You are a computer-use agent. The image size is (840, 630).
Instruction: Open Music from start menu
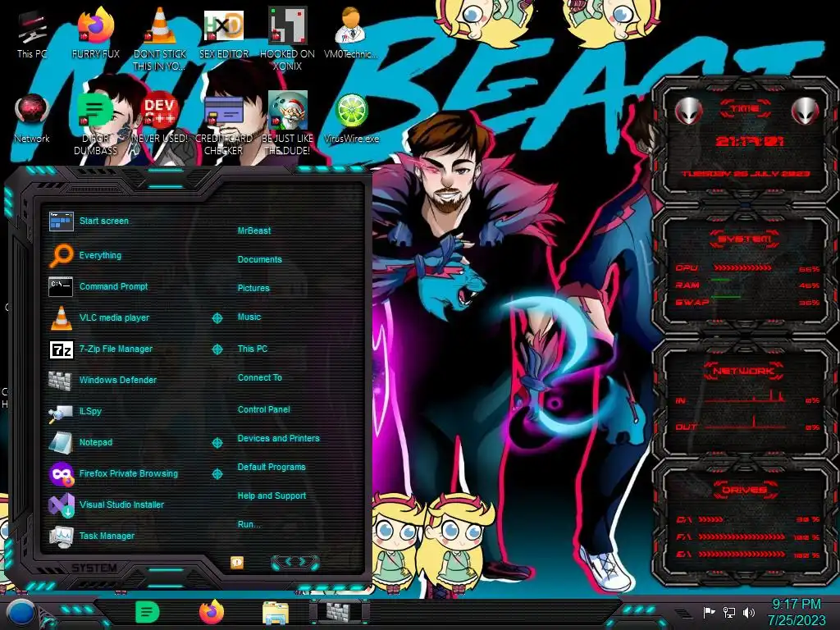[x=249, y=317]
